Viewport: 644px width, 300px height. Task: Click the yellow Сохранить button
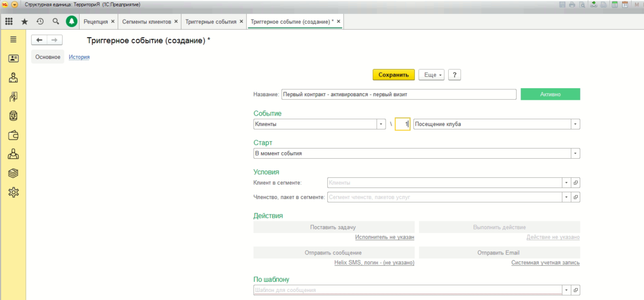coord(393,75)
